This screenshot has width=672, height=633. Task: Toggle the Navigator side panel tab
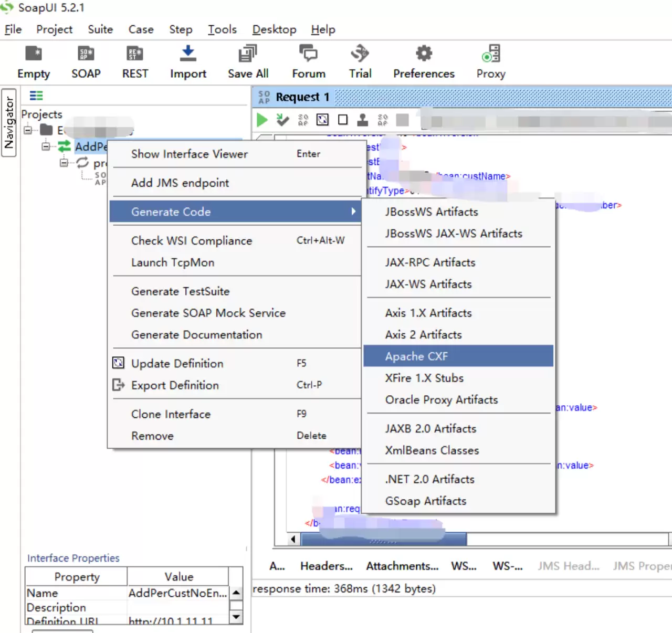(9, 123)
